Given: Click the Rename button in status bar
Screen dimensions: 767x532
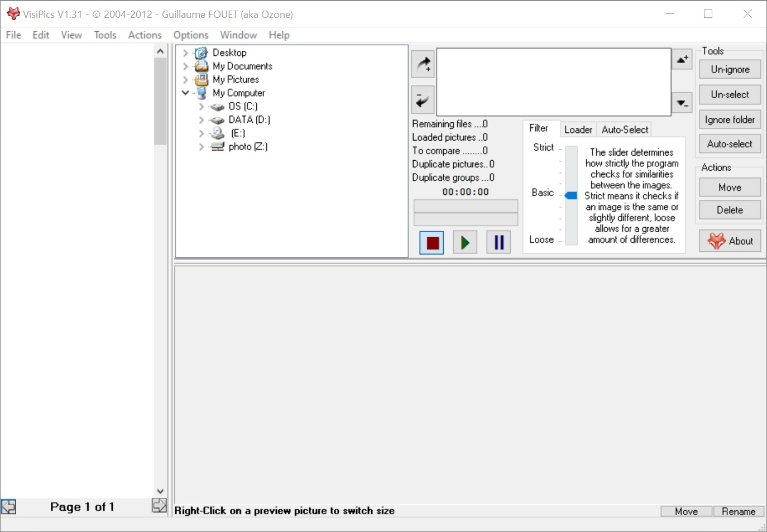Looking at the screenshot, I should [x=739, y=511].
